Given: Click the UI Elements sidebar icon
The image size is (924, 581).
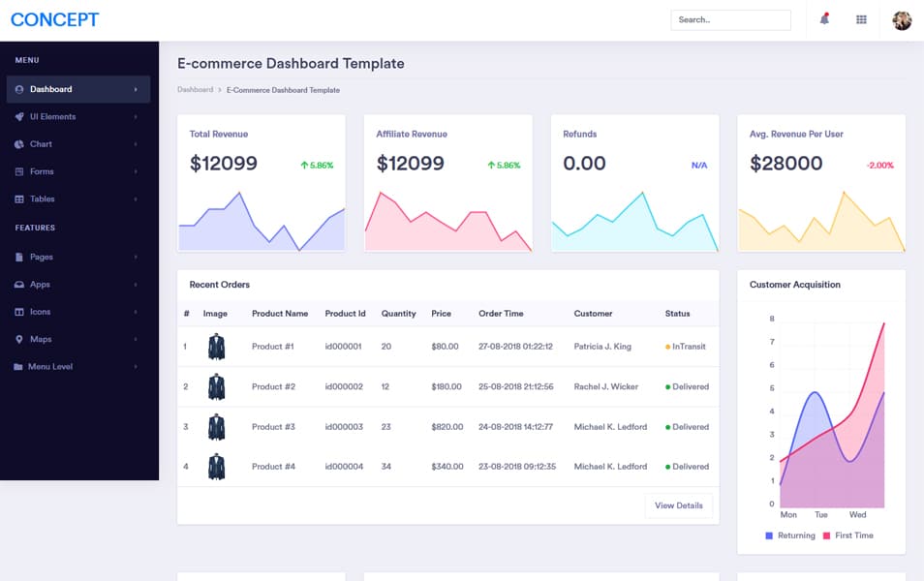Looking at the screenshot, I should 18,116.
